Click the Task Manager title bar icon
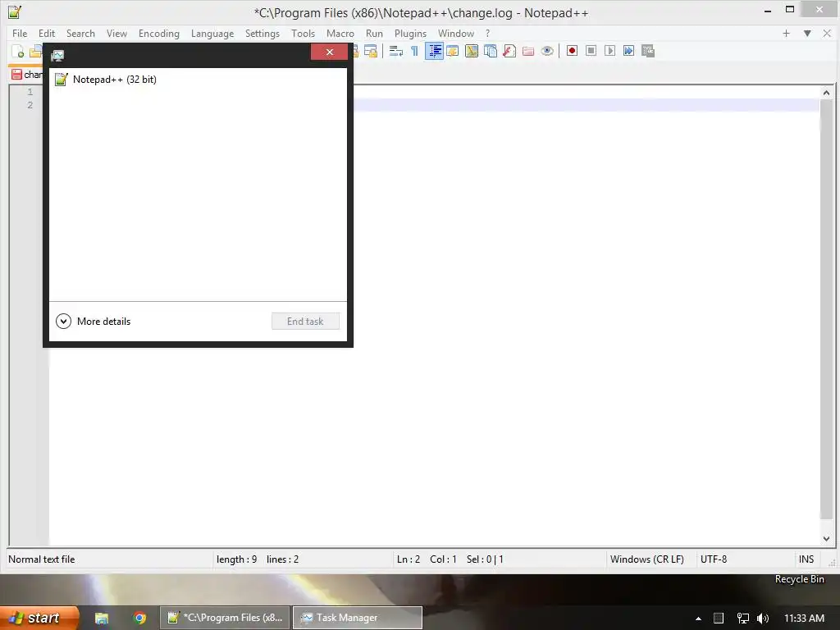Screen dimensions: 840x630 [57, 55]
